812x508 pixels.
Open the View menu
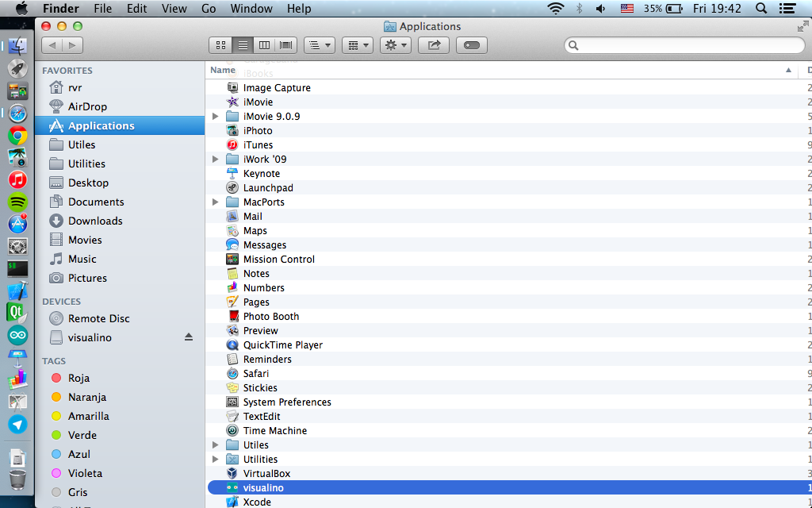coord(174,8)
